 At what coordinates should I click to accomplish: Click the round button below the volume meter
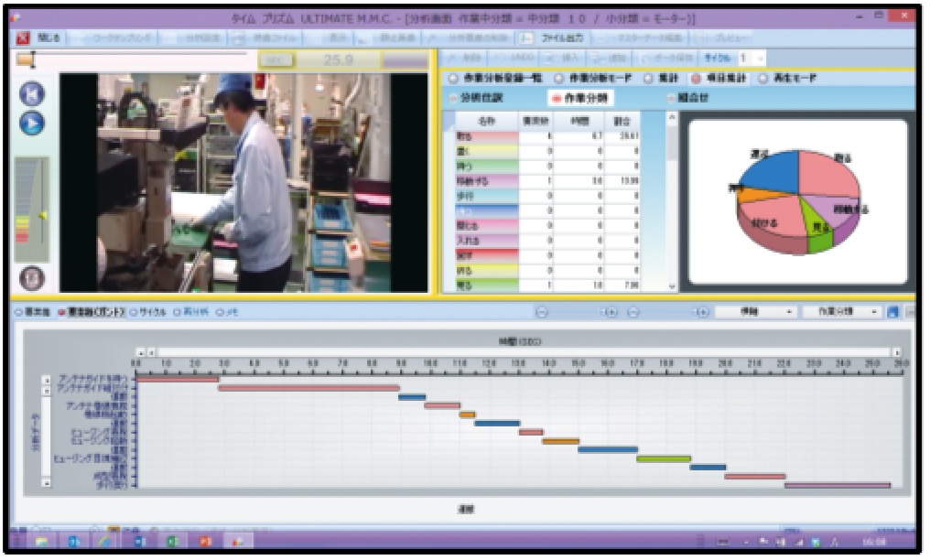[32, 278]
